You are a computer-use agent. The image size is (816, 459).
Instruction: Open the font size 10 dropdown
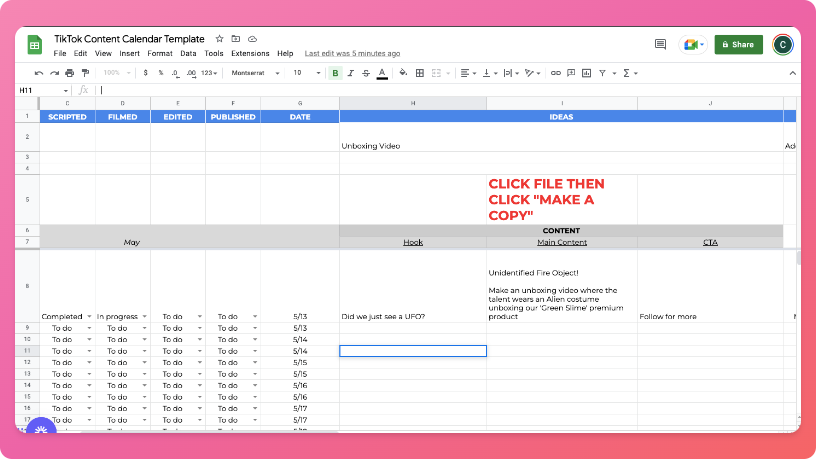306,73
